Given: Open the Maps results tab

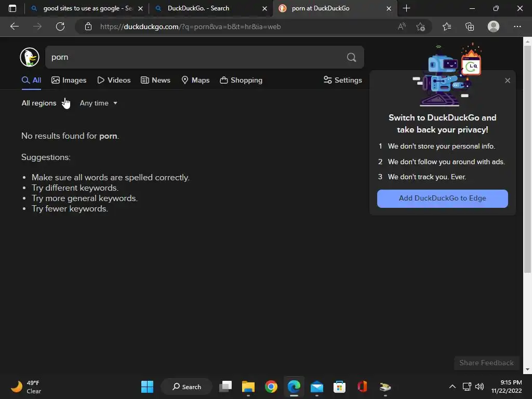Looking at the screenshot, I should 195,81.
